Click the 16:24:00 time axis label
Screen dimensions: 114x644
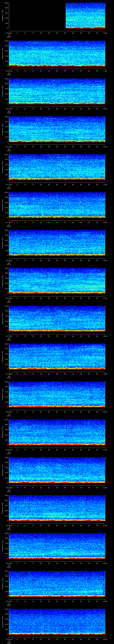coord(9,601)
